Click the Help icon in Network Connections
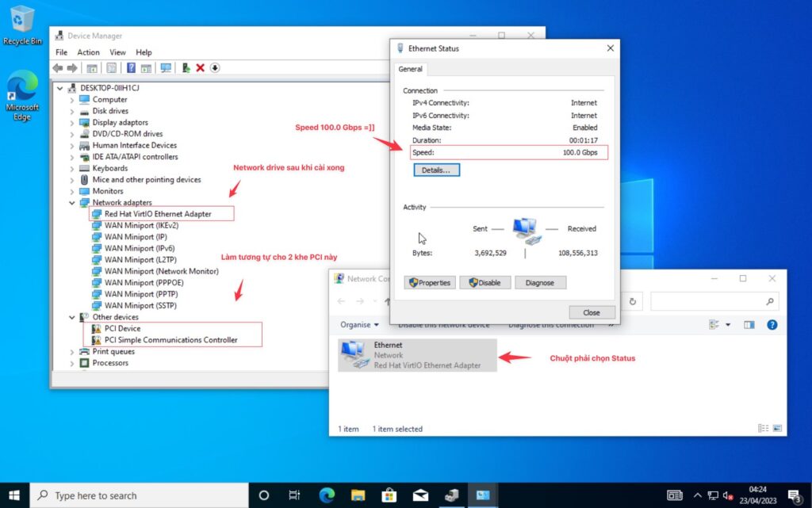This screenshot has height=508, width=812. [x=772, y=325]
